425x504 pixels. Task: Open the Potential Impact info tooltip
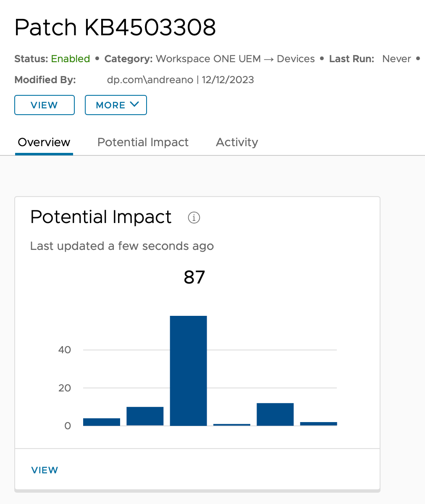click(194, 218)
